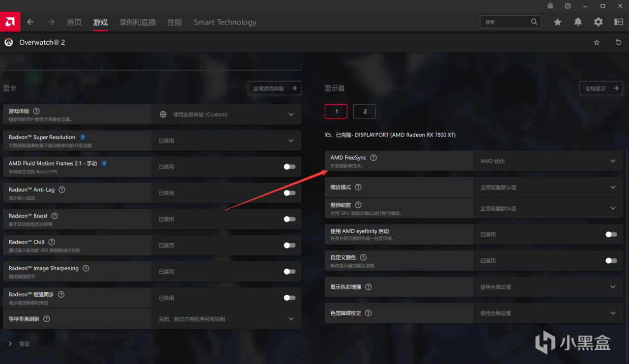Show help for 自定义颜色
The width and height of the screenshot is (629, 364).
click(x=364, y=257)
